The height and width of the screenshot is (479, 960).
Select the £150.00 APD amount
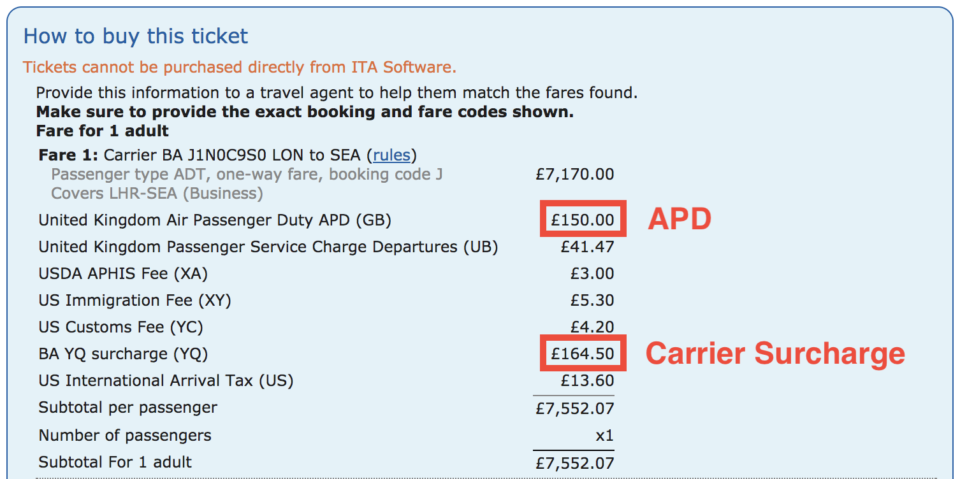(x=582, y=219)
